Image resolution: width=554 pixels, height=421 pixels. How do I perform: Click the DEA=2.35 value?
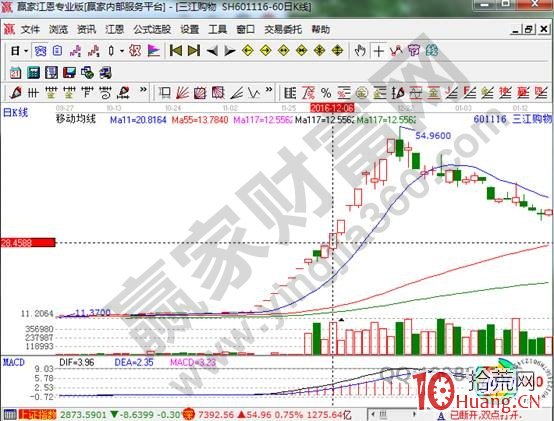[134, 363]
